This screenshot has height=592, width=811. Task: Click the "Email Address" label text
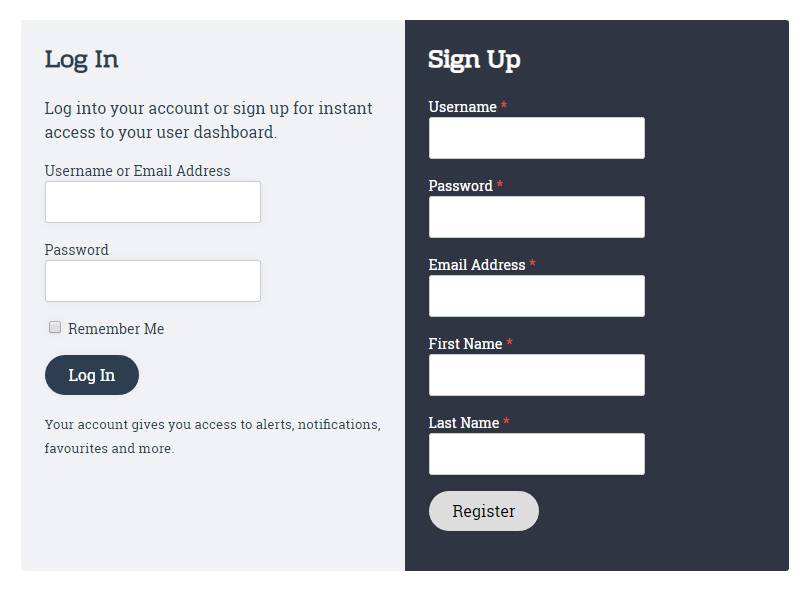point(476,265)
